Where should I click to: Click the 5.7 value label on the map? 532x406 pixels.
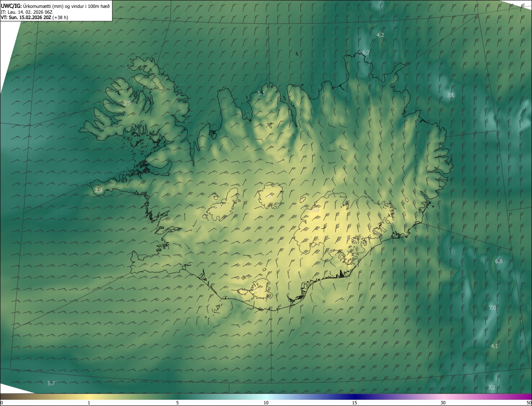[x=51, y=384]
